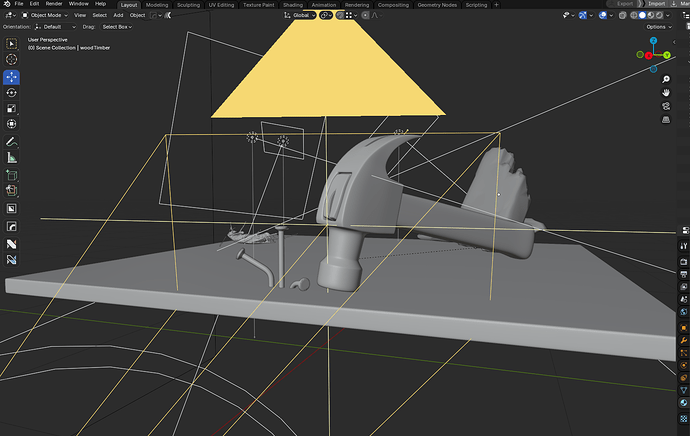690x436 pixels.
Task: Open the Object Data triangle tab
Action: (683, 390)
